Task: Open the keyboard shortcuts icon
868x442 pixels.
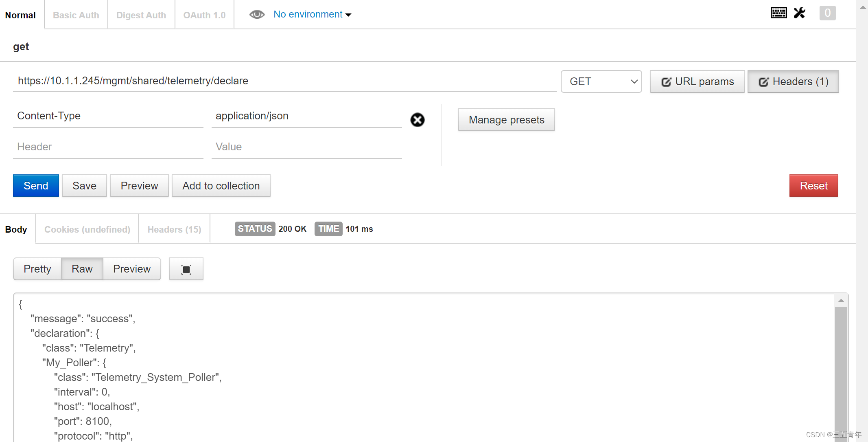Action: [x=778, y=13]
